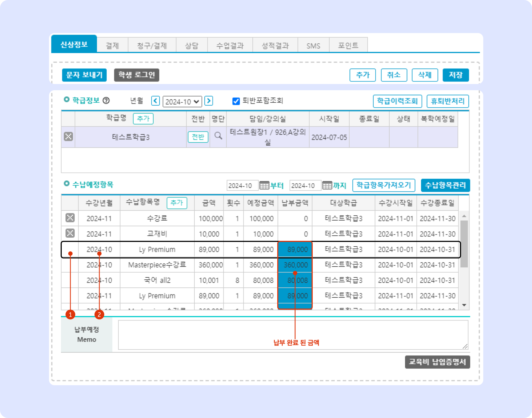The height and width of the screenshot is (418, 532).
Task: Click the 저장 button
Action: (x=455, y=75)
